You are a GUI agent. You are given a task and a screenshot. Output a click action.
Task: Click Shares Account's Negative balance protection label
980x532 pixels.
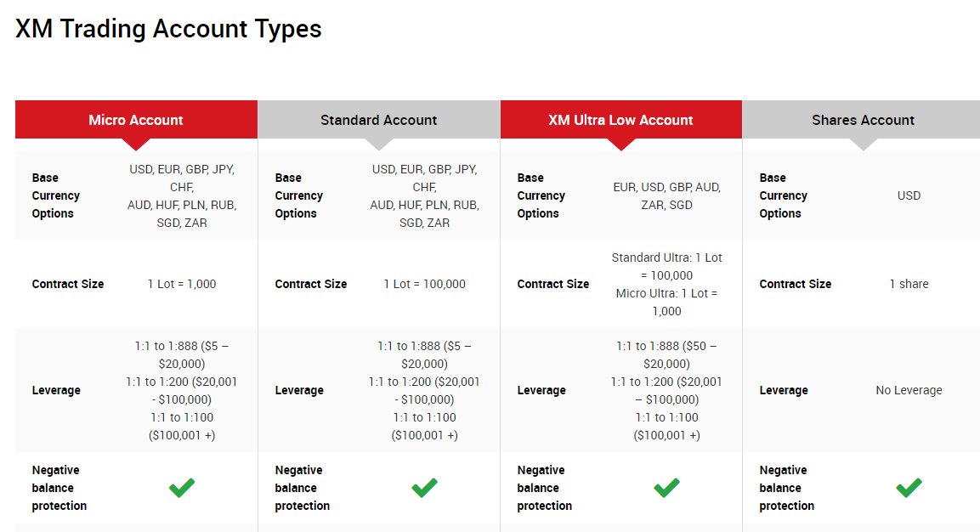coord(787,488)
